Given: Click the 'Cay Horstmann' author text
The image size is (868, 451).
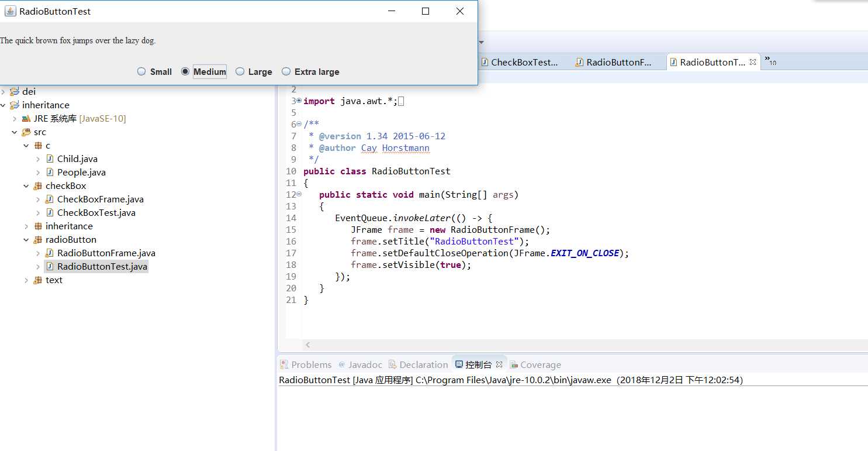Looking at the screenshot, I should pyautogui.click(x=395, y=147).
